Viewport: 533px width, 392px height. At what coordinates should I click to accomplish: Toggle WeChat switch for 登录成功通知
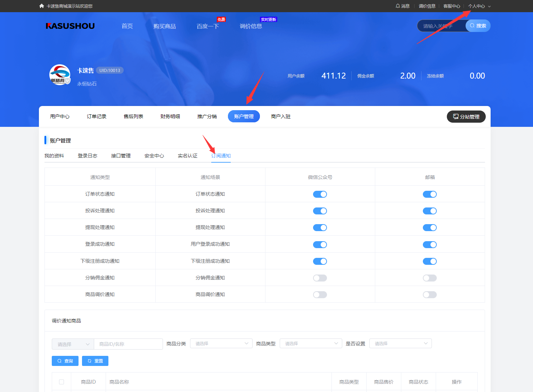point(320,245)
